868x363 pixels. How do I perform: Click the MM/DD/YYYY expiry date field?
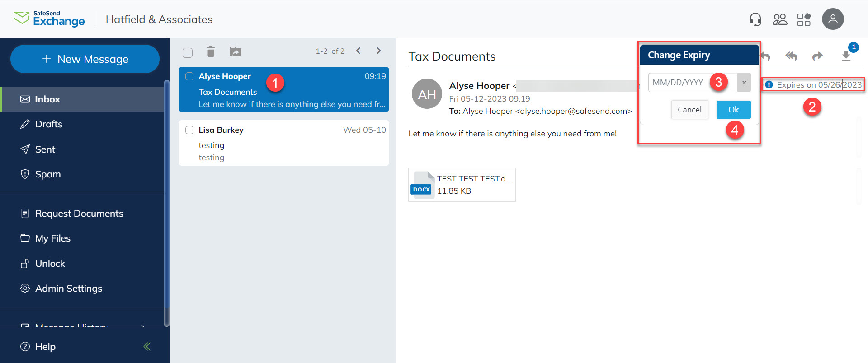(x=678, y=83)
